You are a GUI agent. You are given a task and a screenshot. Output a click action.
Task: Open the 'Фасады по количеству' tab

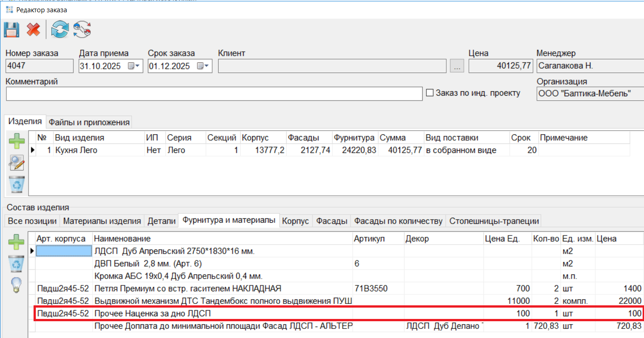(398, 221)
